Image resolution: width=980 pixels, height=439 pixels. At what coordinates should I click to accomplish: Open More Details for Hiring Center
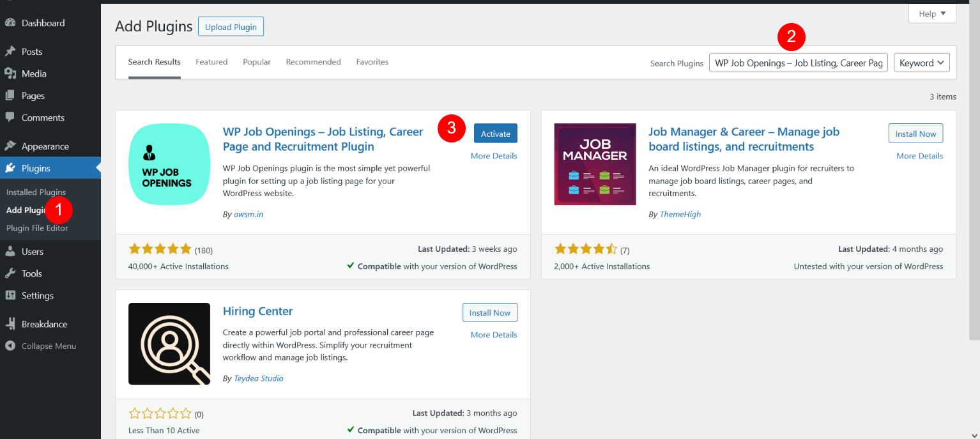point(494,335)
